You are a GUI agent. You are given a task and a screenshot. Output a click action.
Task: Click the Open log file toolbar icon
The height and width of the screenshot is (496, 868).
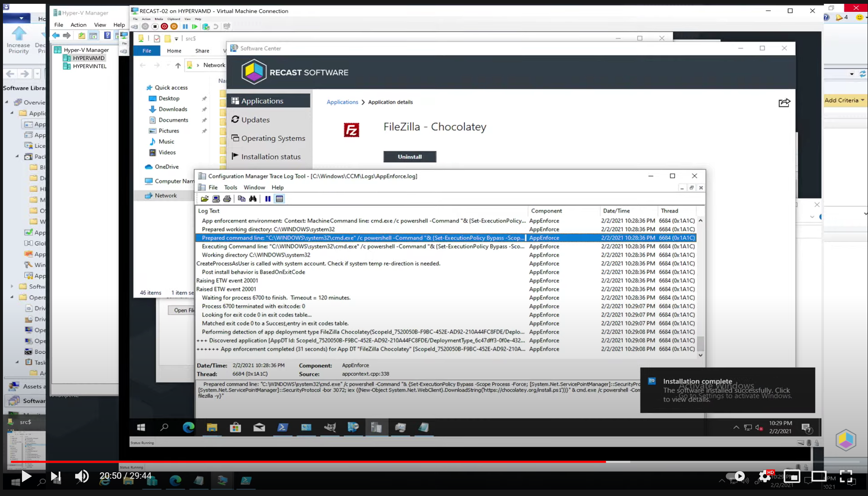click(204, 199)
